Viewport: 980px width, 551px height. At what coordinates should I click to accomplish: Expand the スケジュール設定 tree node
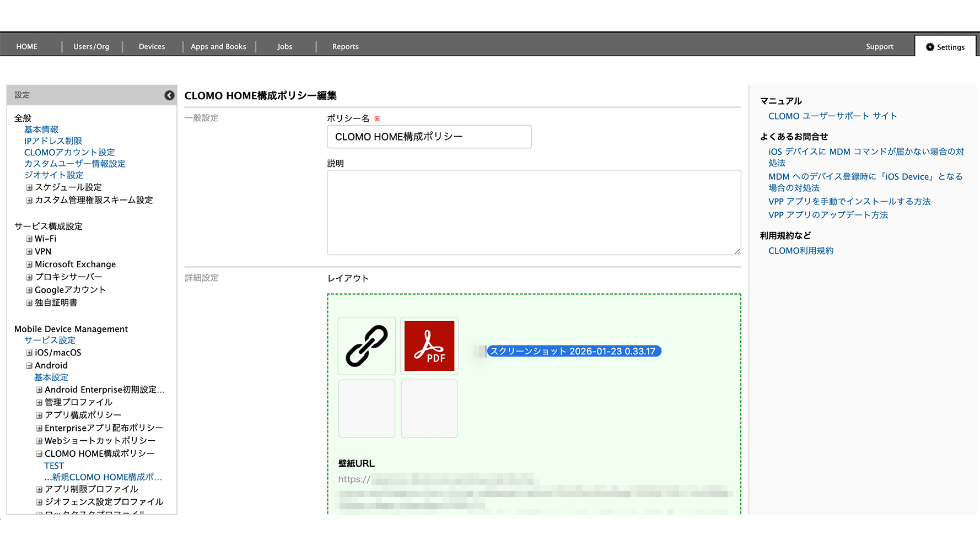(x=29, y=187)
